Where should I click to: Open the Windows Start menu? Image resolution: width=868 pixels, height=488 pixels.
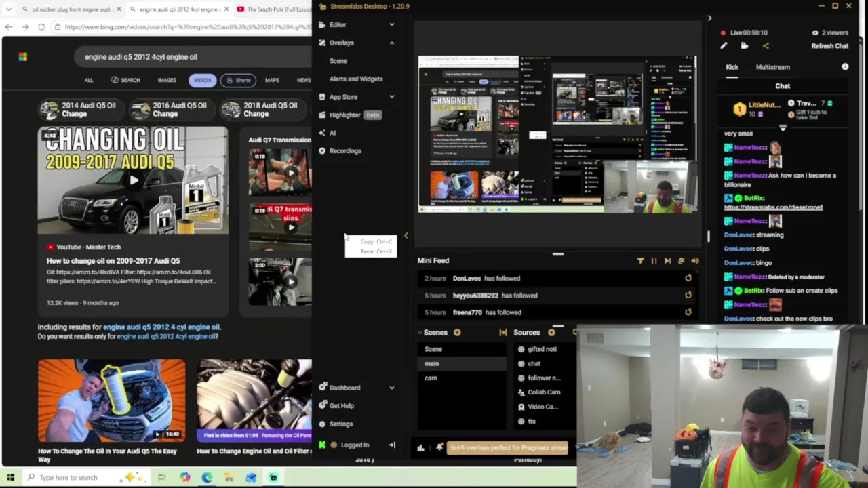pyautogui.click(x=11, y=477)
